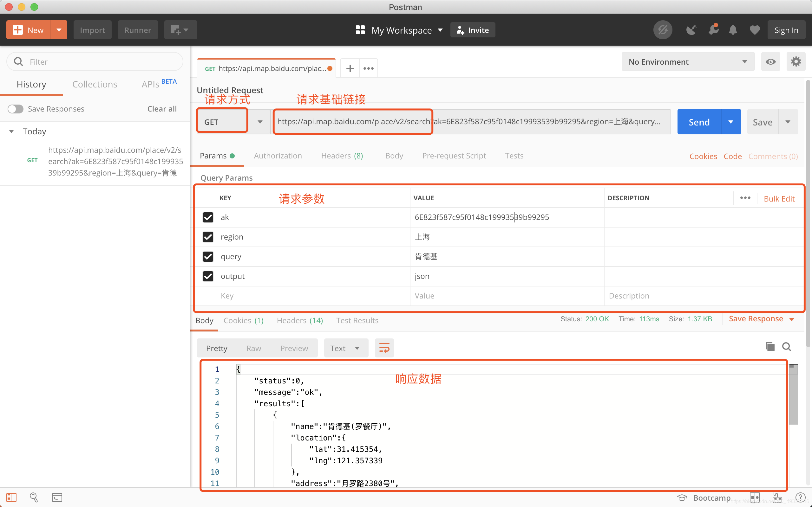Switch to the Body response tab
The height and width of the screenshot is (507, 812).
(205, 320)
